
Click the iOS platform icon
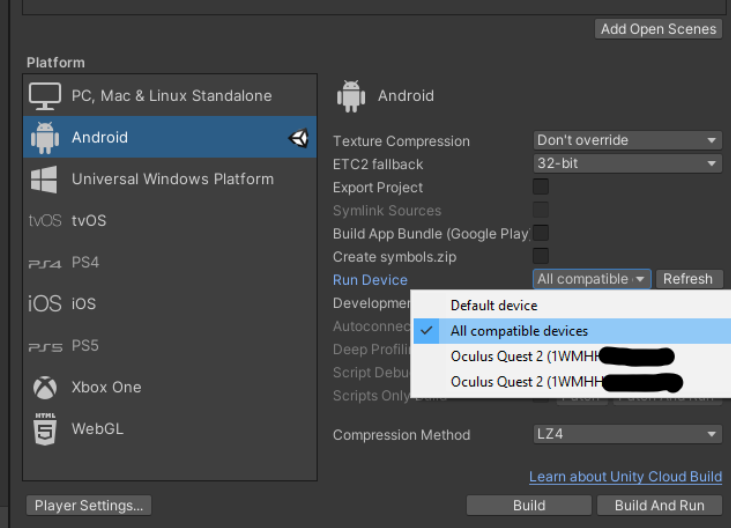click(45, 304)
